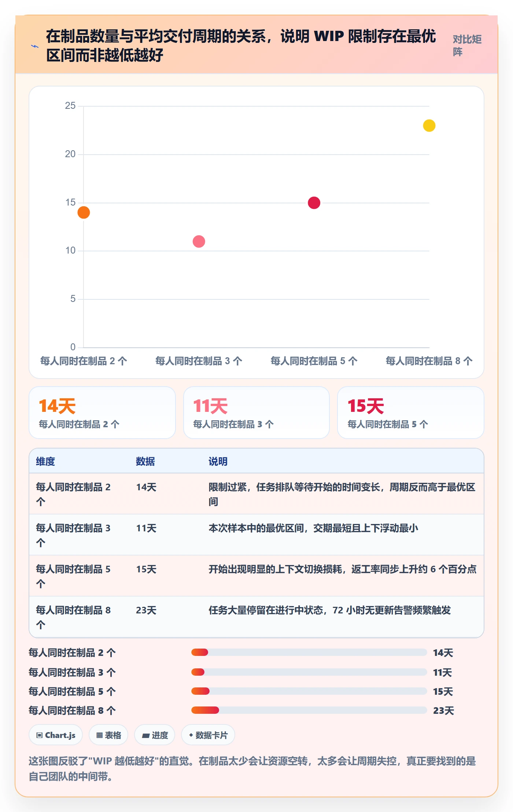Viewport: 513px width, 812px height.
Task: Click the chart title starting with 在制品数量
Action: click(x=241, y=46)
